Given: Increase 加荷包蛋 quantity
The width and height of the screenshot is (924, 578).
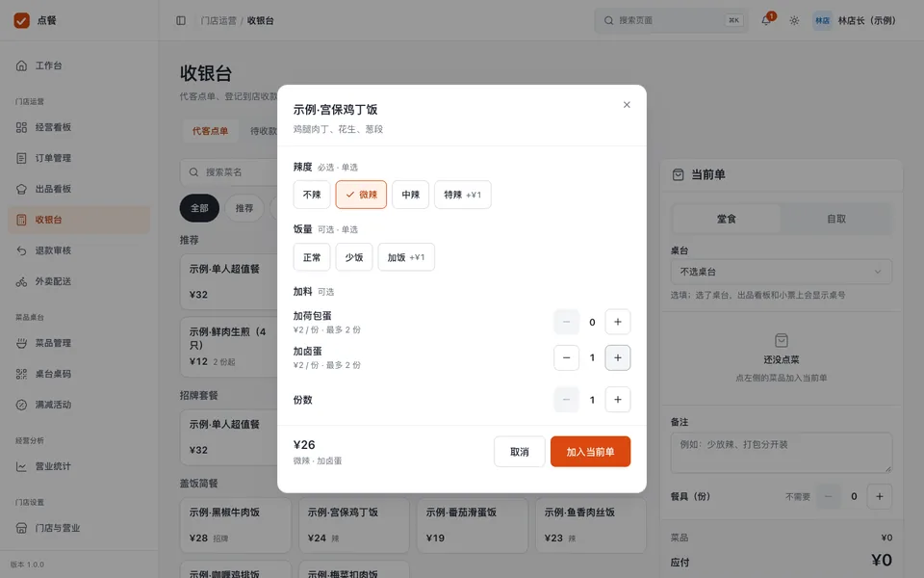Looking at the screenshot, I should 618,322.
